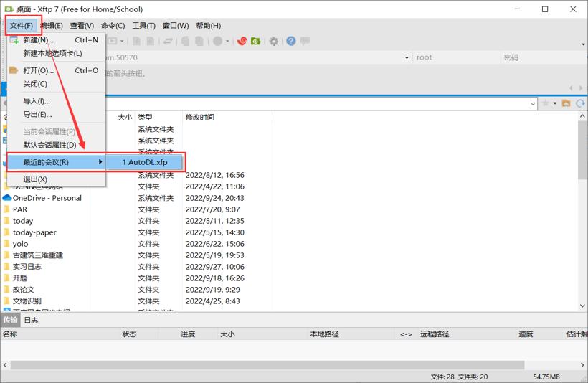Open the host address dropdown arrow
The image size is (588, 383).
tap(407, 58)
